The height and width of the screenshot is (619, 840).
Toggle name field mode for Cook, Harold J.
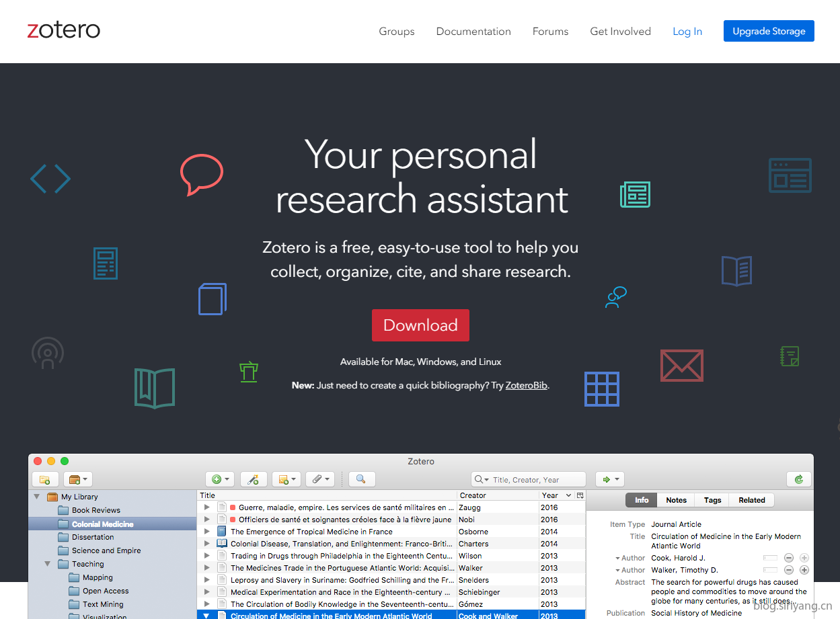point(770,558)
